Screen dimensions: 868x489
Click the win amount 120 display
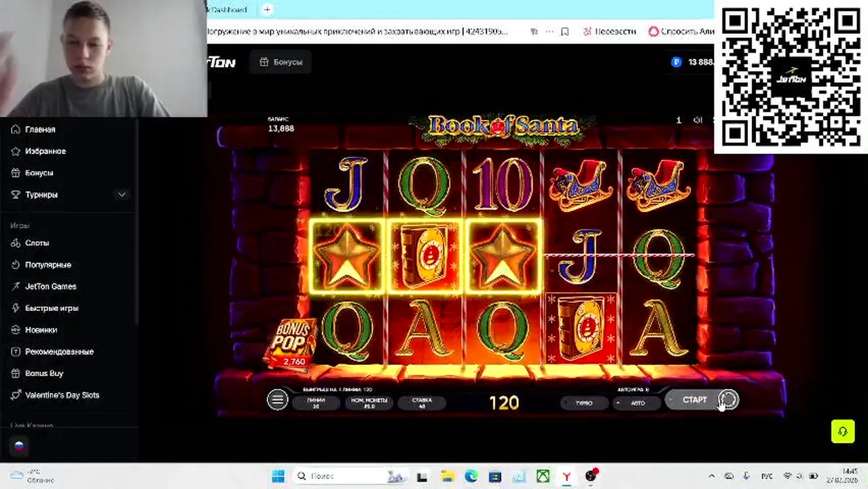coord(503,403)
